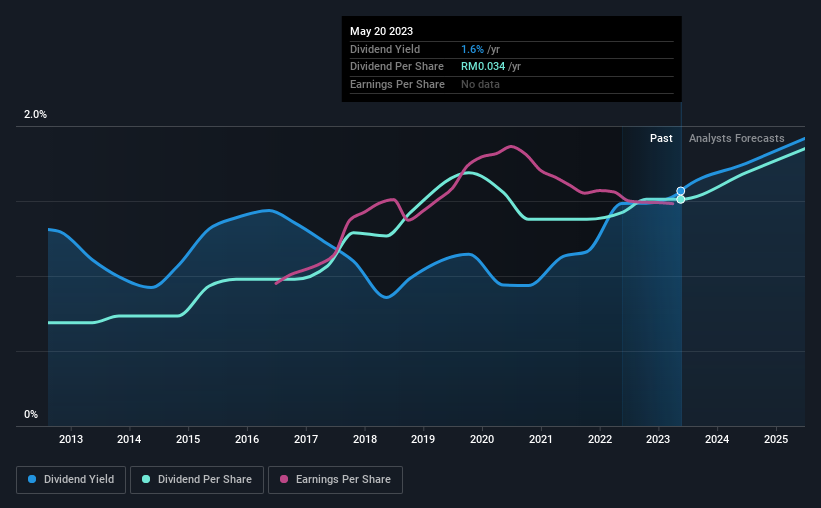
Task: Click the teal Dividend Per Share legend dot
Action: coord(146,479)
